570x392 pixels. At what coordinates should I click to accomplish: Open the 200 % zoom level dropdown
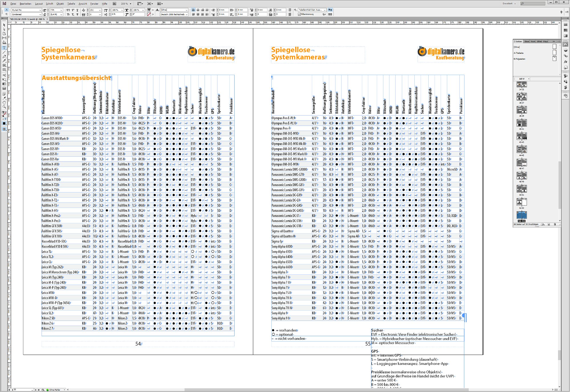[131, 4]
